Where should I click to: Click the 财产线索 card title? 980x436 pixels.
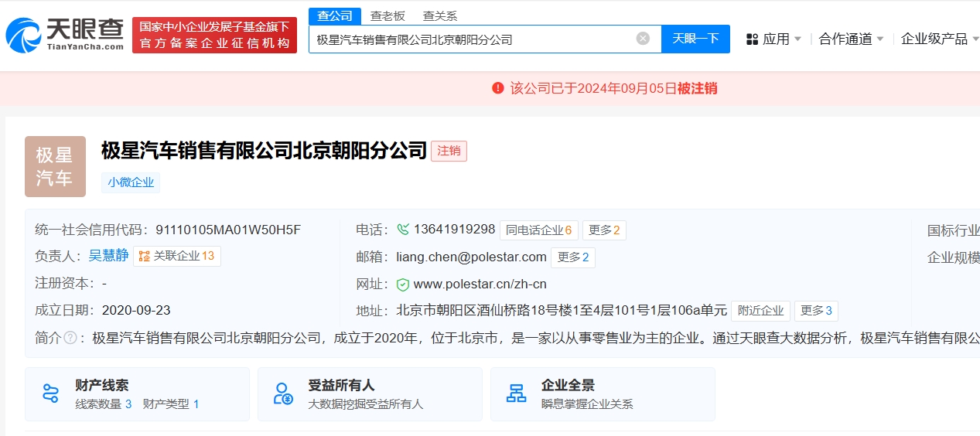coord(102,385)
